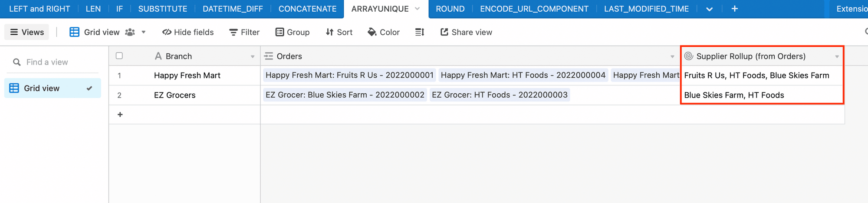868x203 pixels.
Task: Add a new table with plus icon
Action: click(734, 9)
